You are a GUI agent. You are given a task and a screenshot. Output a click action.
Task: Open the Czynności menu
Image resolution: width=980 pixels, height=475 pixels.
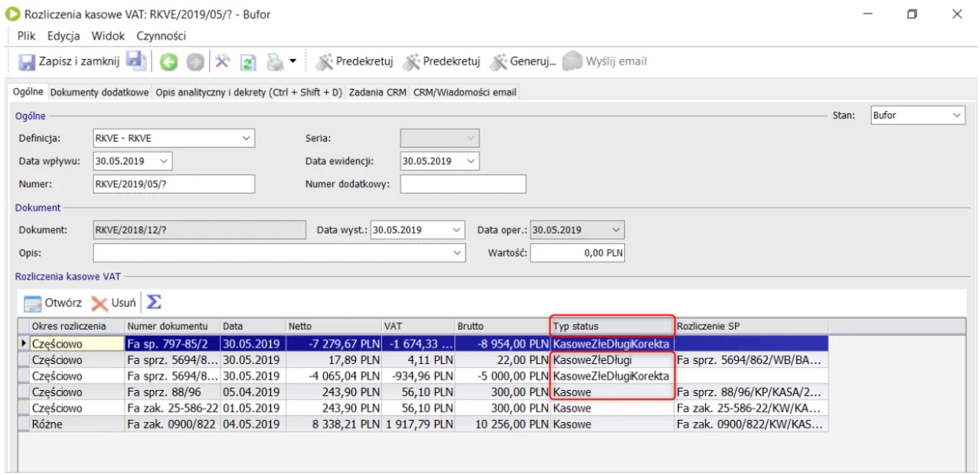coord(161,36)
